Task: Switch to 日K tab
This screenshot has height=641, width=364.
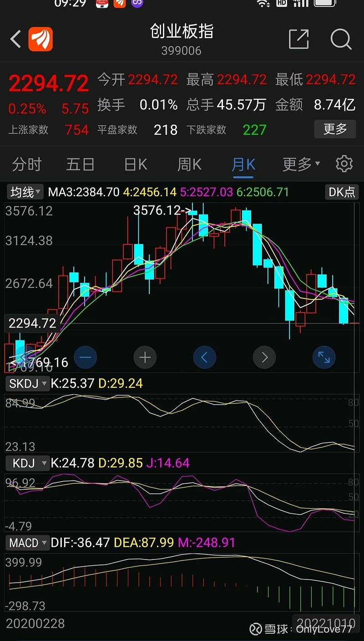Action: (136, 164)
